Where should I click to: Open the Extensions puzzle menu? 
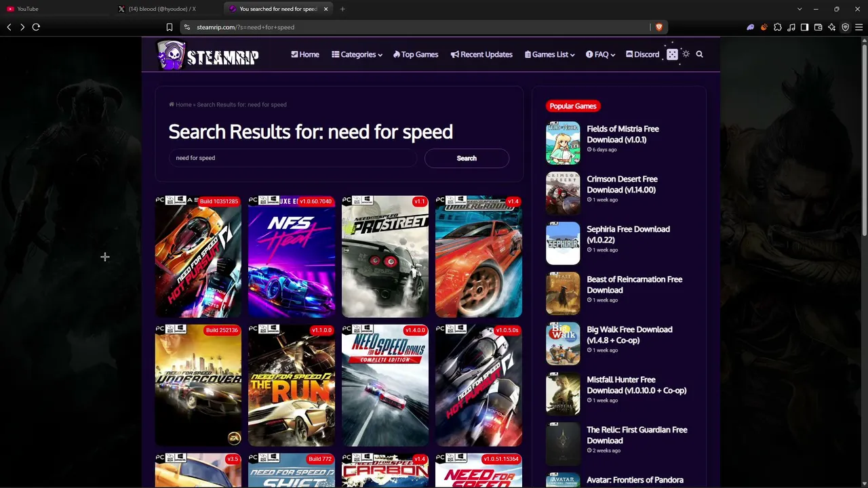point(778,27)
